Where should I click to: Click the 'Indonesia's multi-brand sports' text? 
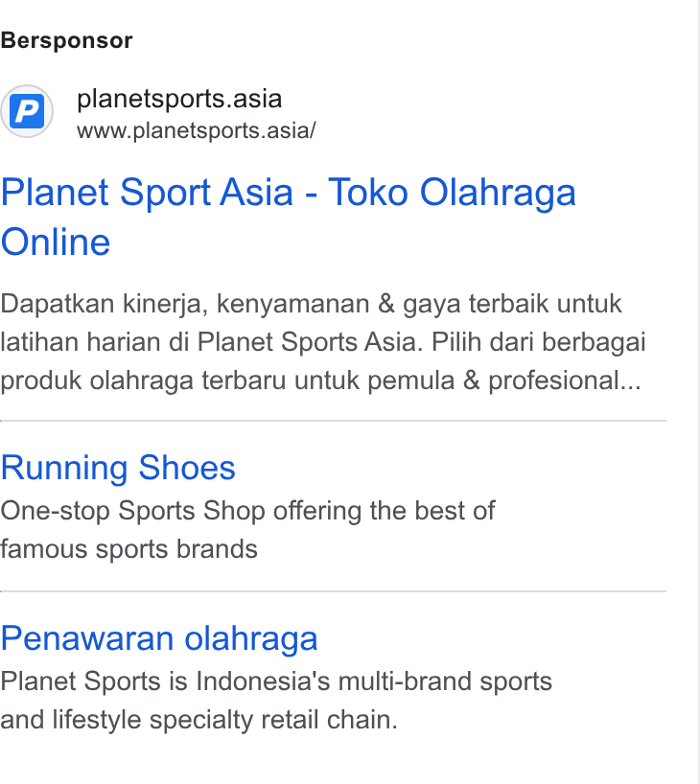pyautogui.click(x=374, y=681)
